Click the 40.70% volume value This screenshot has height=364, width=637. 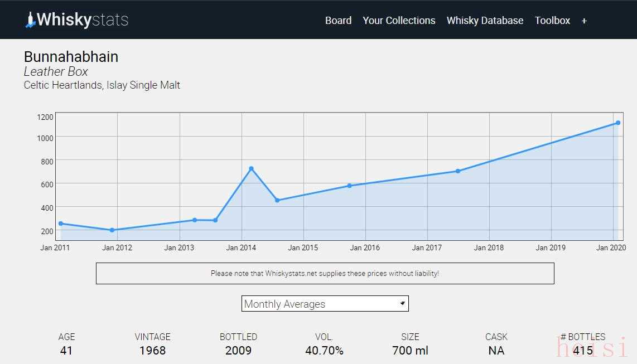point(324,351)
